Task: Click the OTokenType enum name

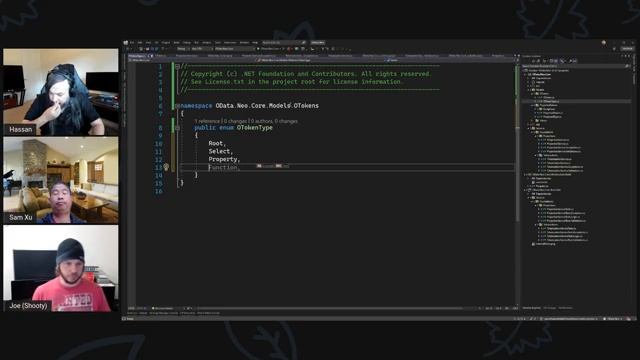Action: coord(254,128)
